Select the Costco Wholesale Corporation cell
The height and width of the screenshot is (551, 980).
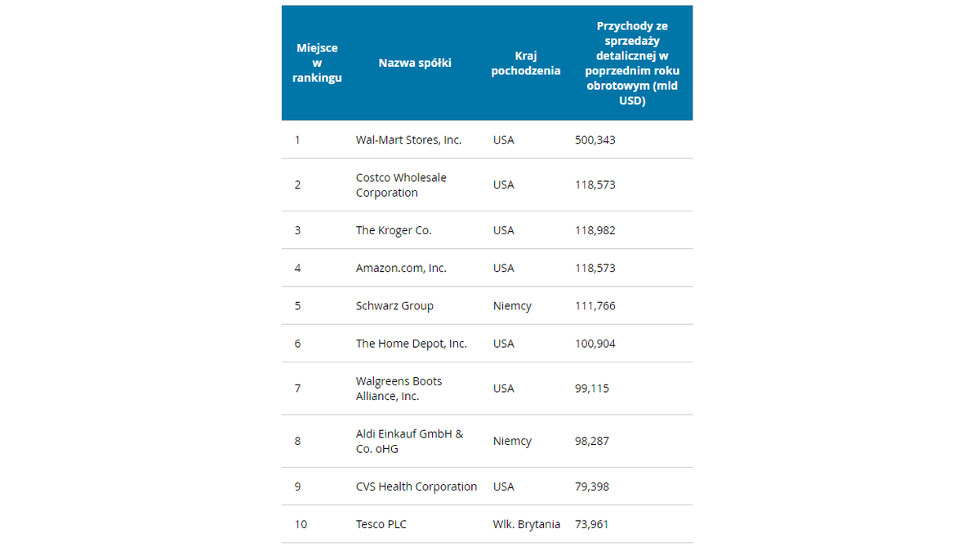pos(401,185)
